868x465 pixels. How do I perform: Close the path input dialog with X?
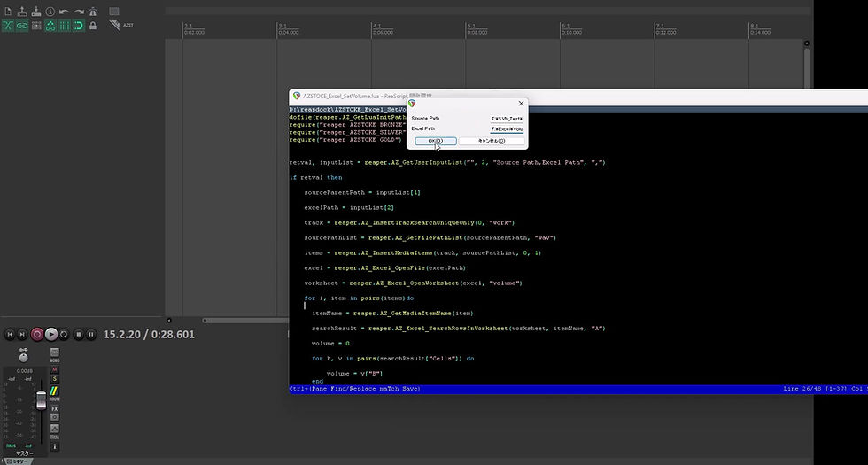pyautogui.click(x=521, y=104)
